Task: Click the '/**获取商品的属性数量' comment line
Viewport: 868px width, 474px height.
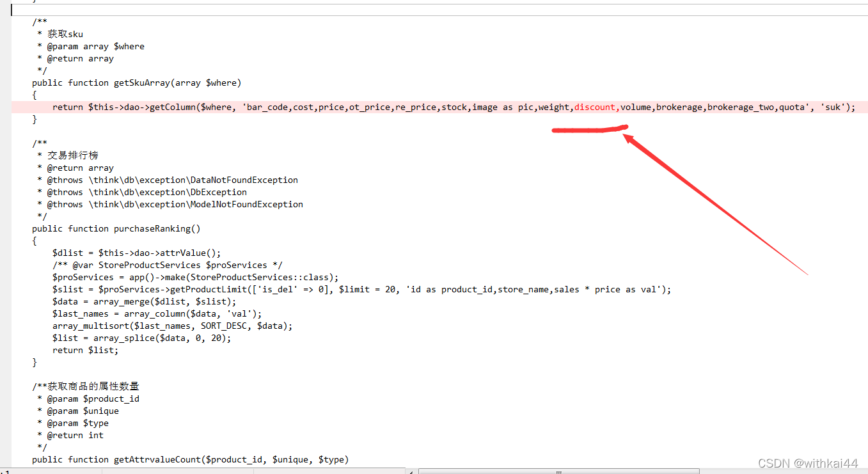Action: coord(86,386)
